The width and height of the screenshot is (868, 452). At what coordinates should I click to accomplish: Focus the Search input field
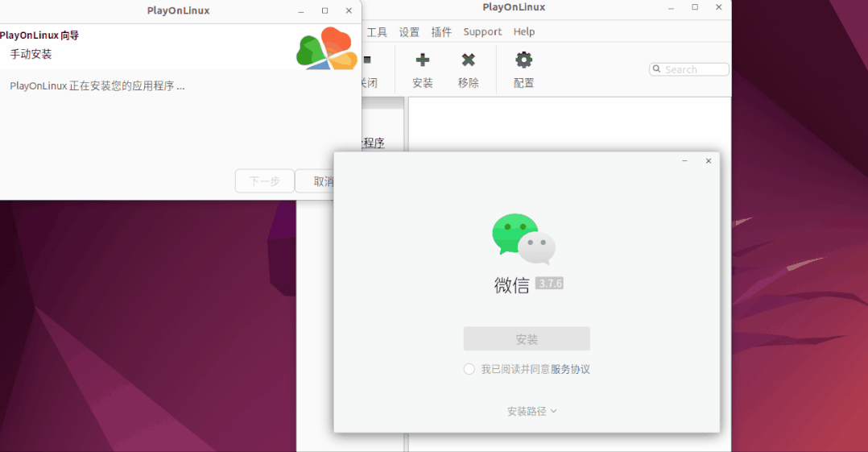coord(688,69)
